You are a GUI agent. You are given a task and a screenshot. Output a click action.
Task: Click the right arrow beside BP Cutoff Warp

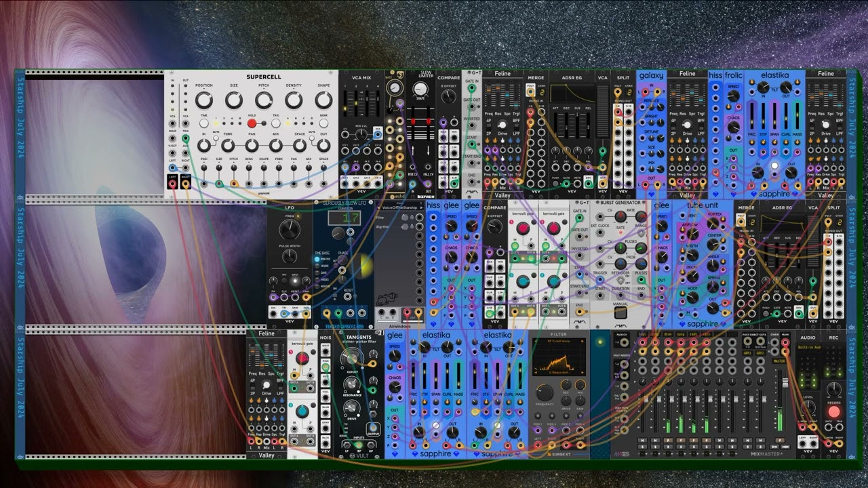[x=583, y=341]
